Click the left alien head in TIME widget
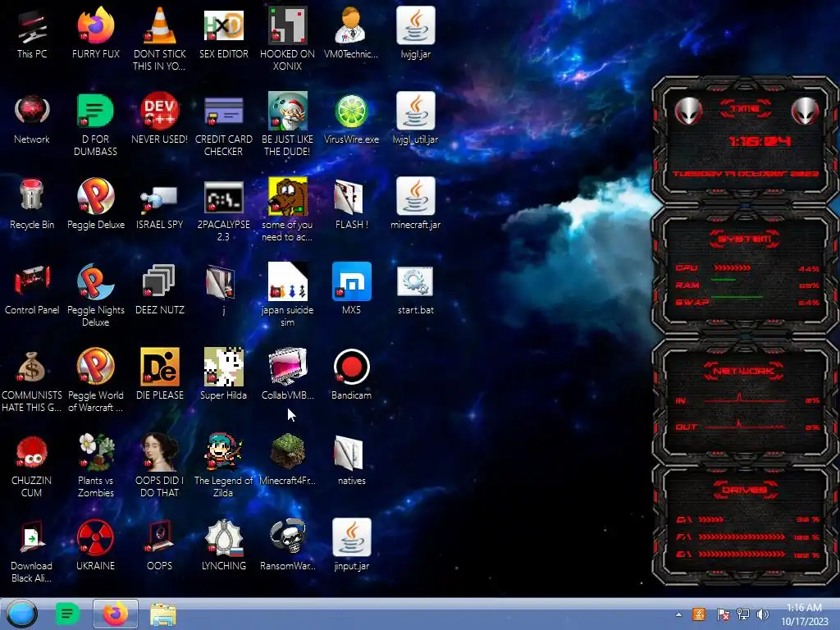 click(688, 111)
